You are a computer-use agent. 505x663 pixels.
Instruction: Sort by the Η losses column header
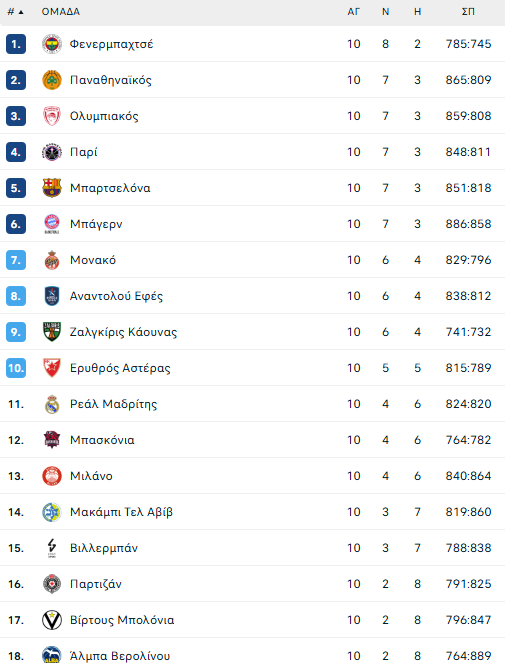tap(417, 12)
